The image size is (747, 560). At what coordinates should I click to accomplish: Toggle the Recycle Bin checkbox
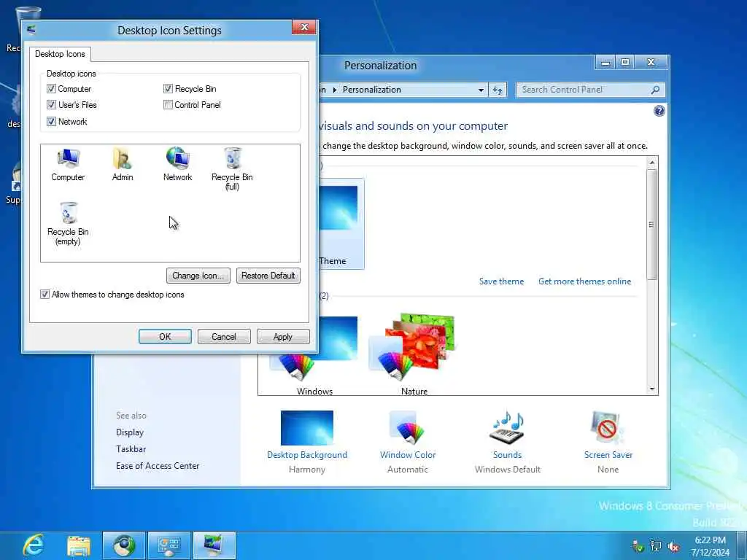coord(168,88)
